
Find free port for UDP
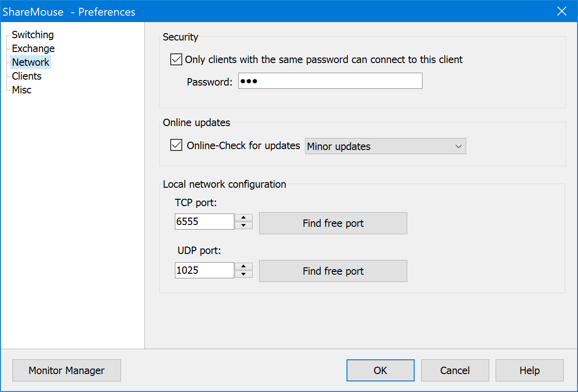(x=333, y=271)
